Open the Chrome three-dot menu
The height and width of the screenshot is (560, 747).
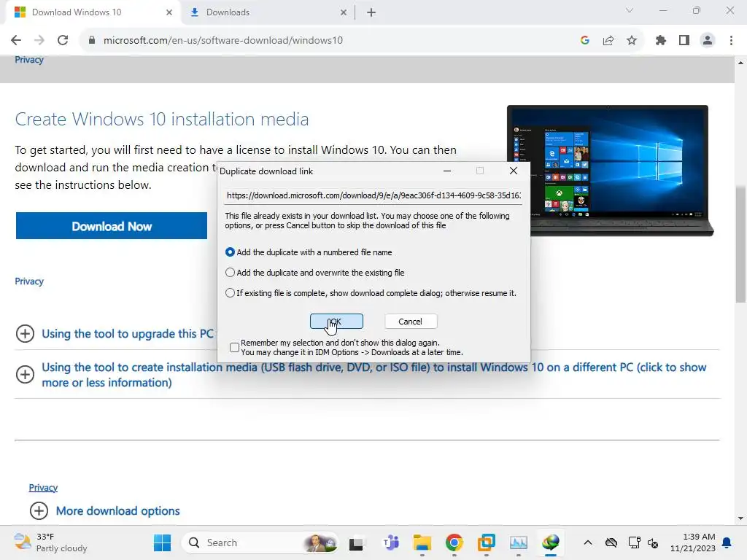coord(731,41)
